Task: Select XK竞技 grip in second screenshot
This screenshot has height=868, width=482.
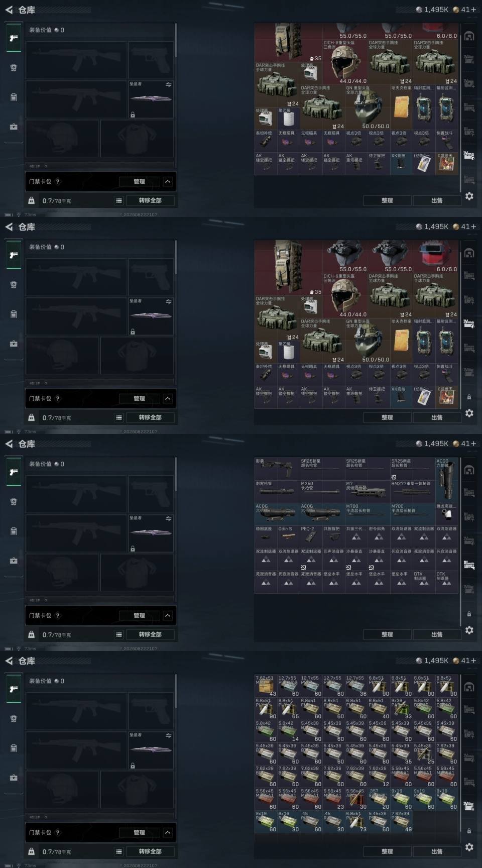Action: pos(402,397)
